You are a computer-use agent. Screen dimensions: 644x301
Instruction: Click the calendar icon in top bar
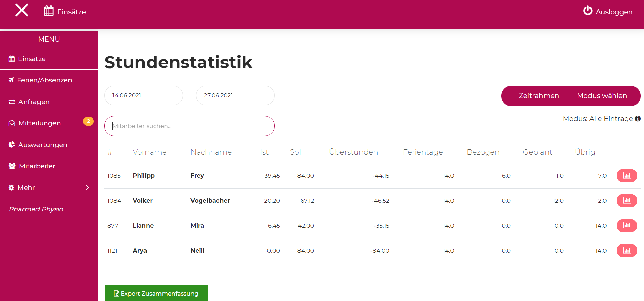tap(49, 11)
